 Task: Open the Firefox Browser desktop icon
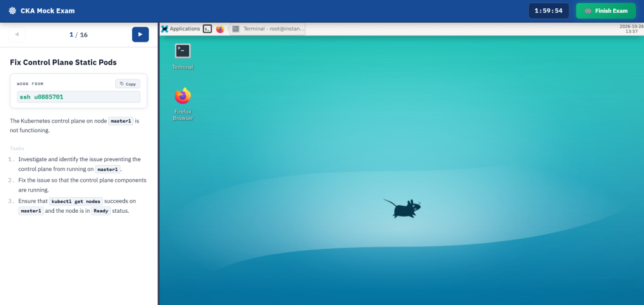click(183, 104)
